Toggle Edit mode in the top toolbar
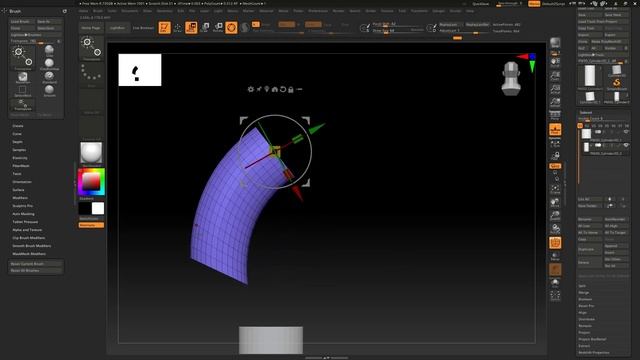Viewport: 640px width, 360px height. 164,27
